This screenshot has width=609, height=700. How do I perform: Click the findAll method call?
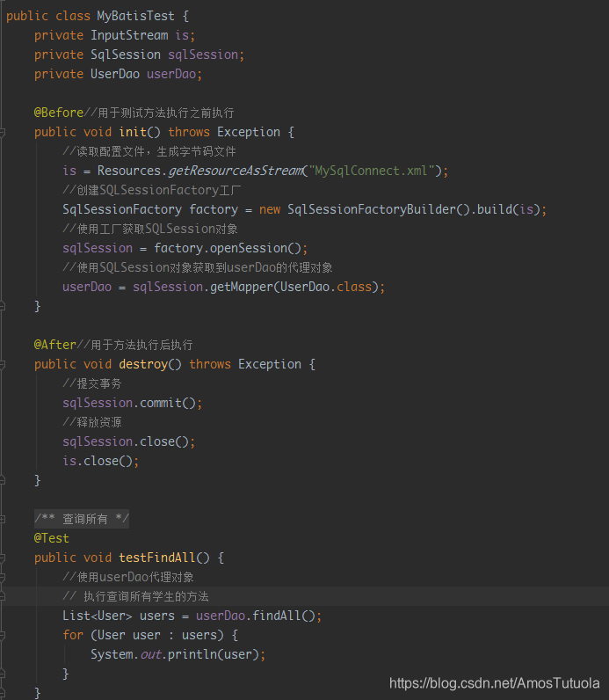(277, 616)
